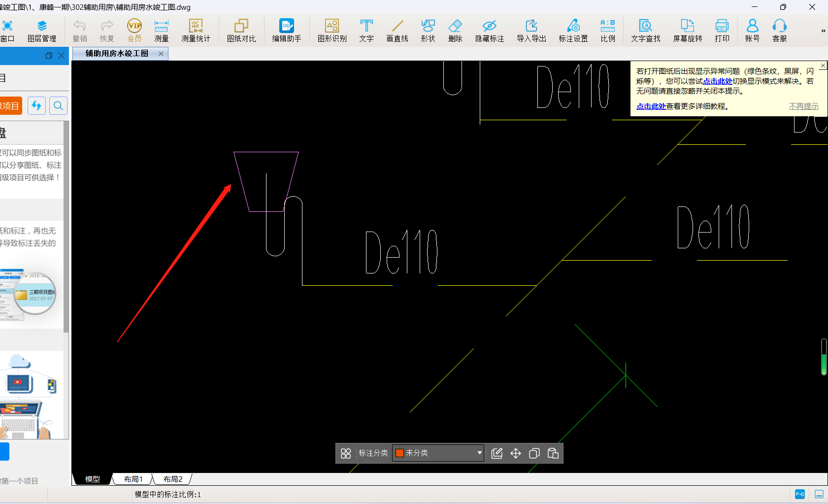Click the sync refresh icon in side panel
This screenshot has width=828, height=504.
point(36,105)
